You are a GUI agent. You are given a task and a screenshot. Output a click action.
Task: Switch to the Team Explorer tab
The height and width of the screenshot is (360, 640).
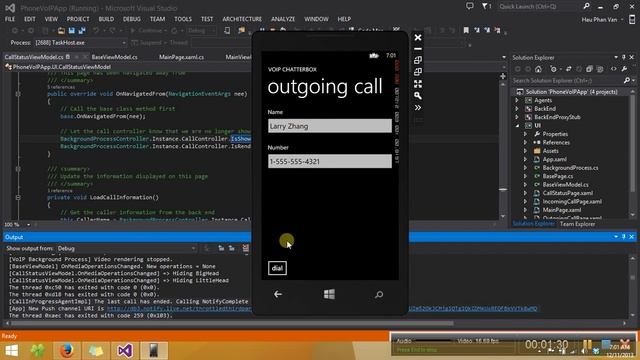[x=577, y=224]
